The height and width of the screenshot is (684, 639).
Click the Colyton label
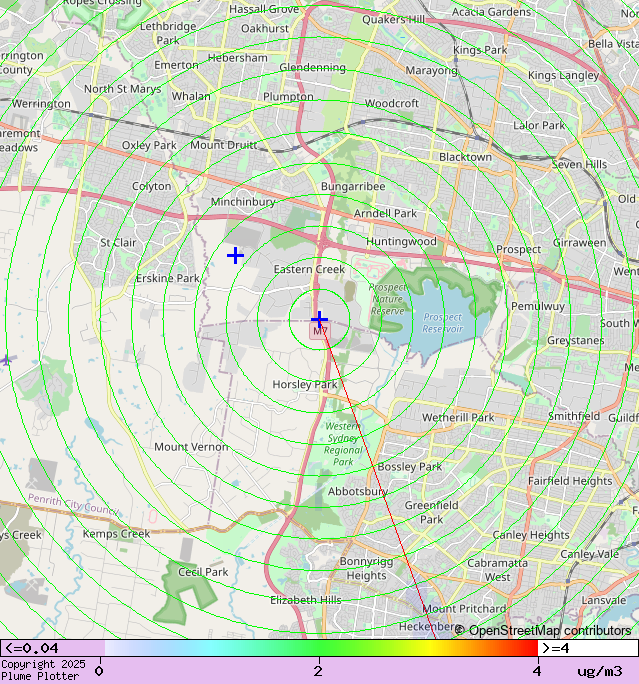[x=151, y=186]
